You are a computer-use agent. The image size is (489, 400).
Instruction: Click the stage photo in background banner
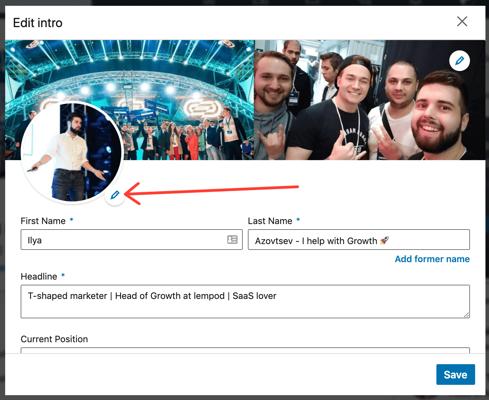(130, 100)
